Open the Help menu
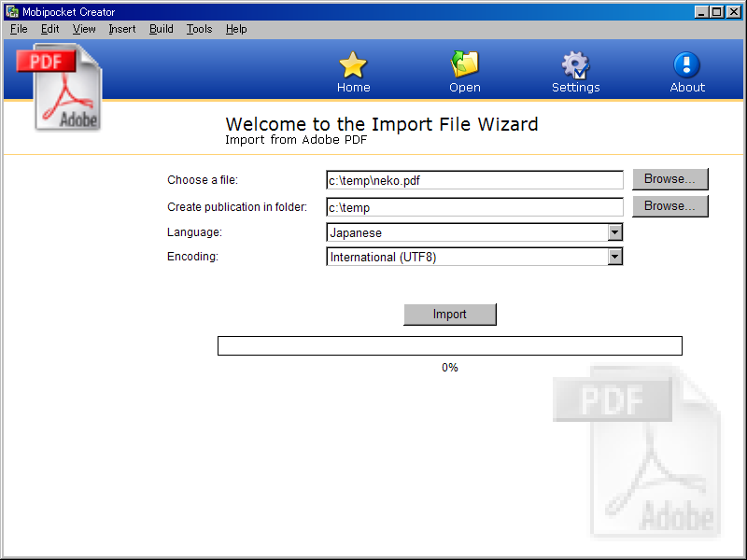The image size is (747, 560). pyautogui.click(x=236, y=29)
